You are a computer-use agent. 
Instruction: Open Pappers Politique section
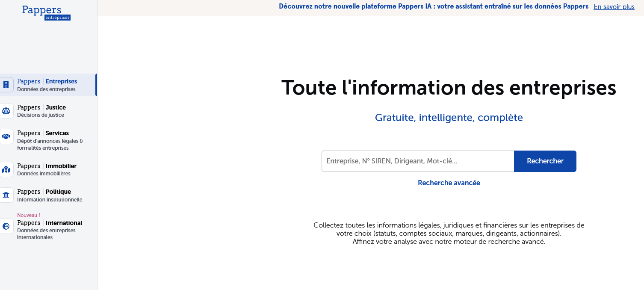(48, 195)
